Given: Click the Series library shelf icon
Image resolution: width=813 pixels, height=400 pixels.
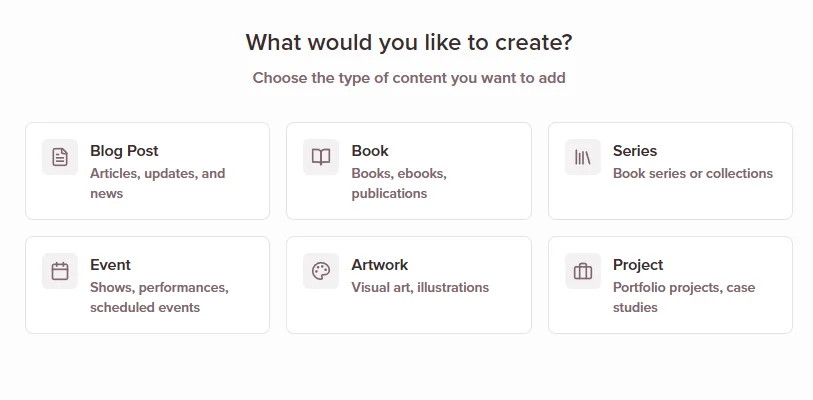Looking at the screenshot, I should coord(582,157).
